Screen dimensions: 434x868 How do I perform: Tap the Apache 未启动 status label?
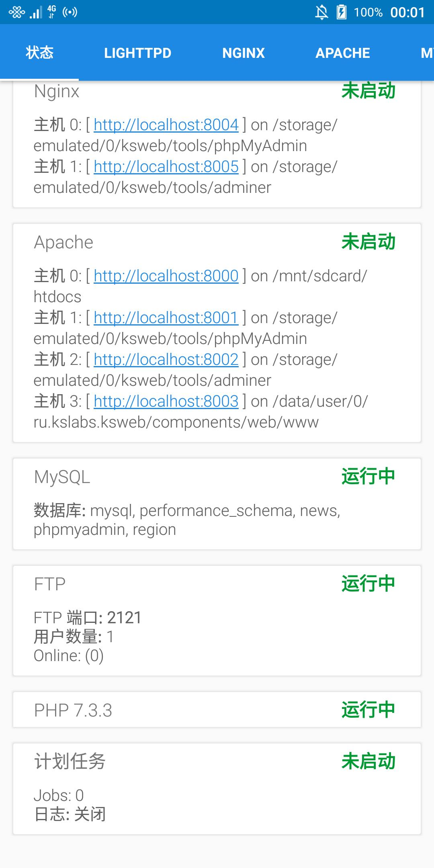[368, 242]
